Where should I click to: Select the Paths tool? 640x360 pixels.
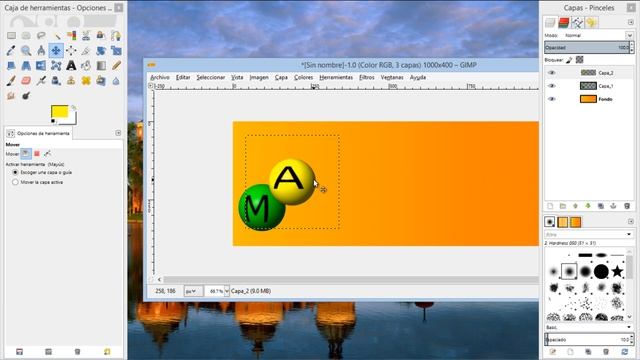tap(116, 36)
